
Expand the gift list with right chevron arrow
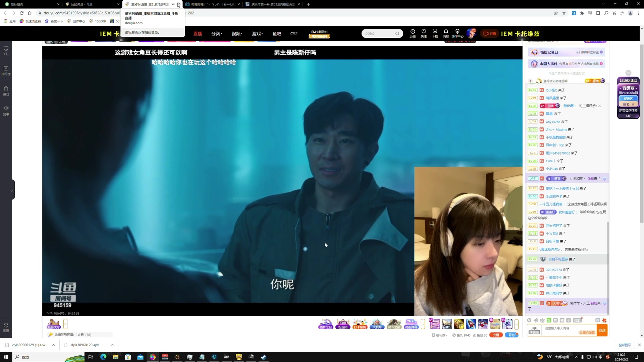[x=517, y=324]
